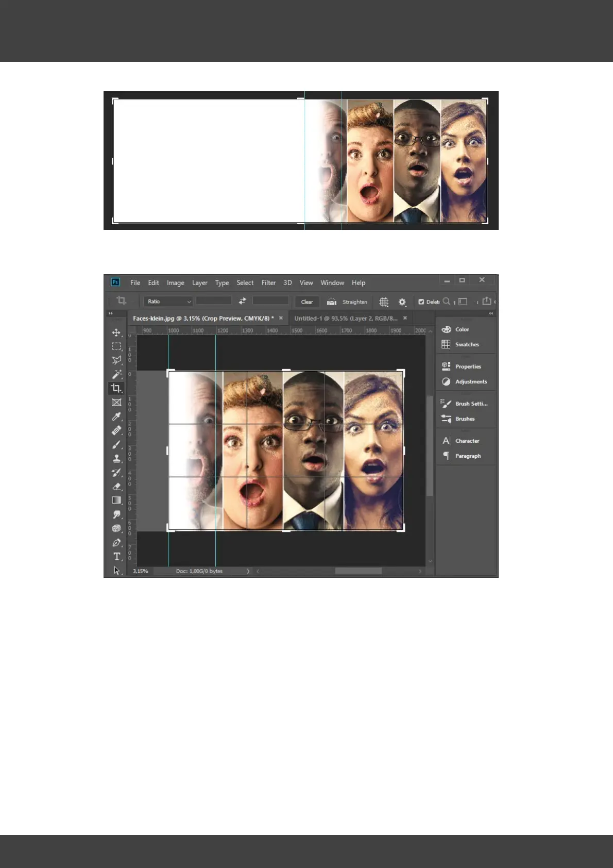
Task: Open the File menu
Action: click(x=135, y=282)
